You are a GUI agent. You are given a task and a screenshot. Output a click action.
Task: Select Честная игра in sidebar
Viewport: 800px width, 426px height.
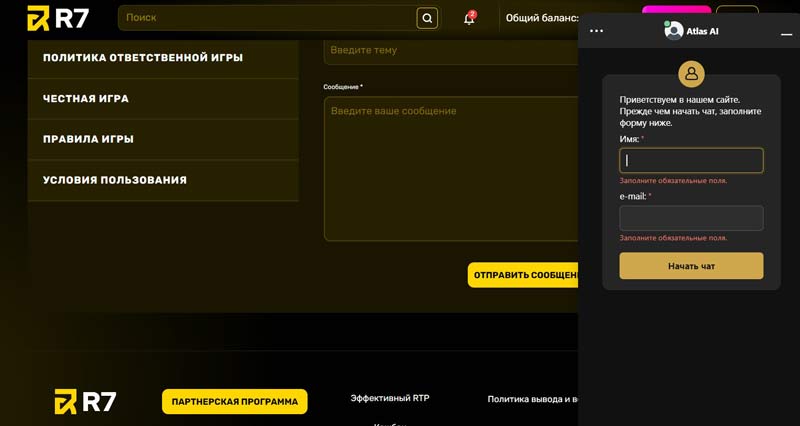[86, 99]
